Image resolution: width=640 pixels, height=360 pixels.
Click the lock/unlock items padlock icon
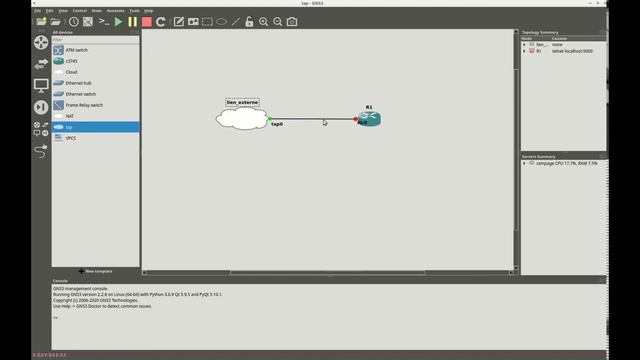coord(249,22)
